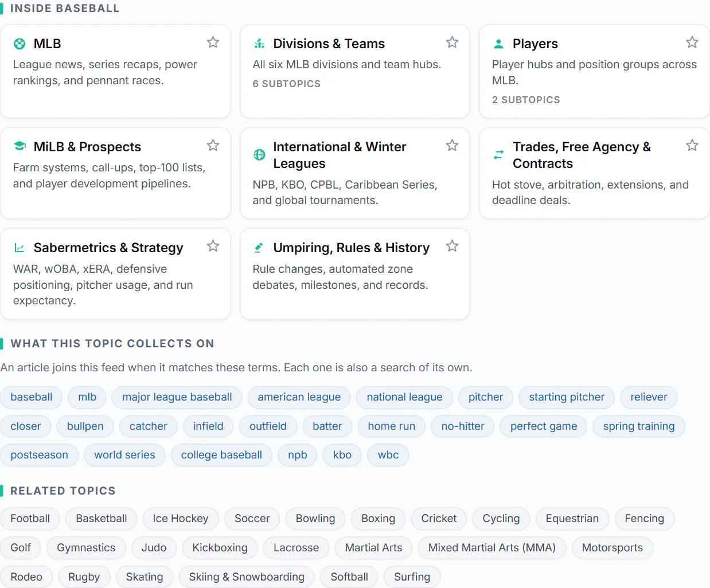The width and height of the screenshot is (710, 588).
Task: Expand 6 subtopics under Divisions & Teams
Action: click(287, 84)
